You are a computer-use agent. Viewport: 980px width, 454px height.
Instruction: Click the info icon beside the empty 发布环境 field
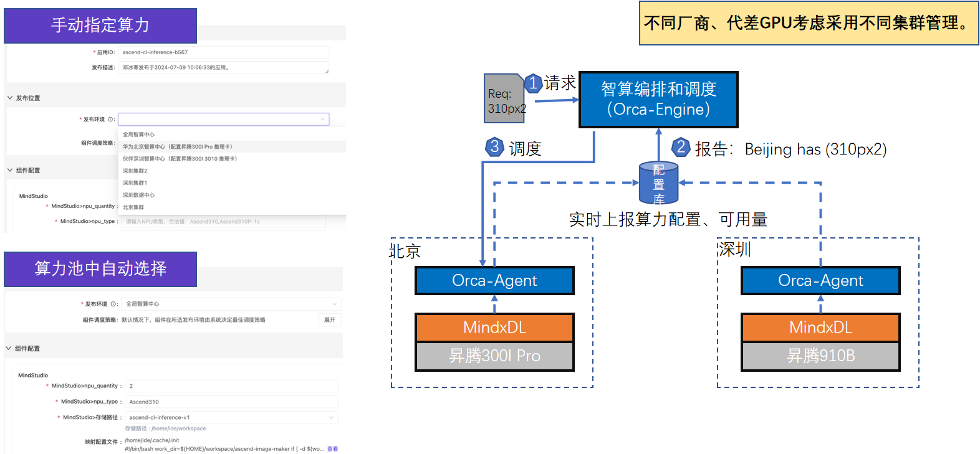tap(110, 120)
